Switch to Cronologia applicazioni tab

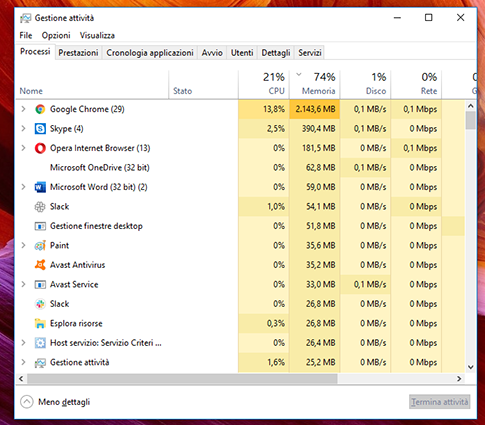click(150, 53)
